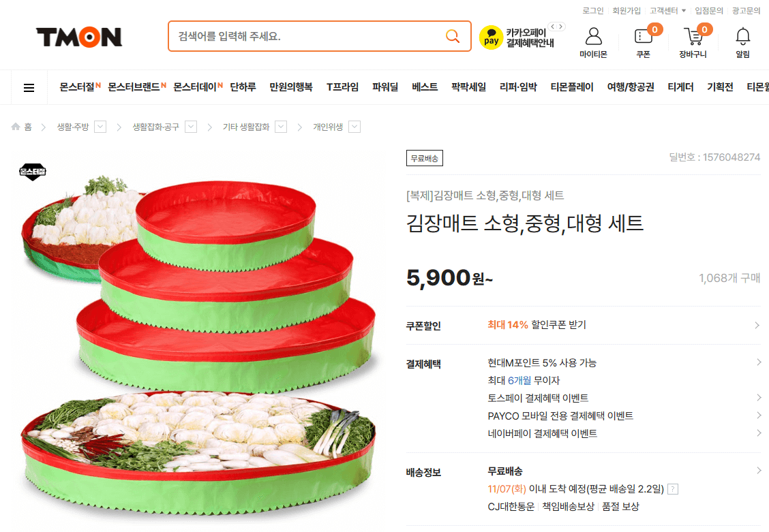Expand the 생활잡화·공구 breadcrumb dropdown
This screenshot has height=532, width=769.
pos(191,127)
